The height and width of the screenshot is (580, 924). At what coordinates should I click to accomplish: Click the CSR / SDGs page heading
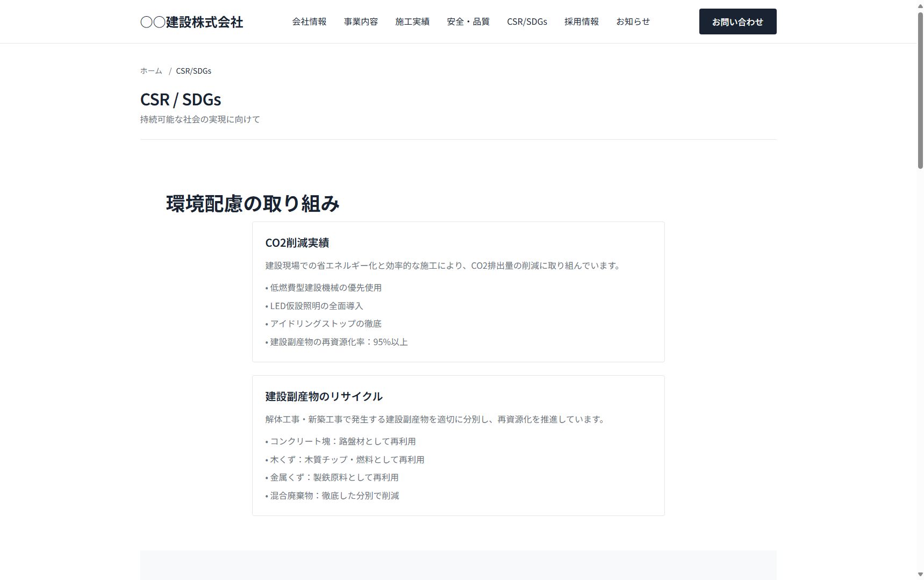[x=180, y=99]
